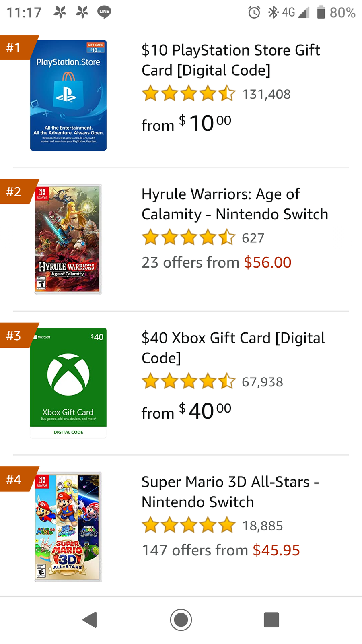
Task: Tap PlayStation Store gift card image
Action: tap(68, 95)
